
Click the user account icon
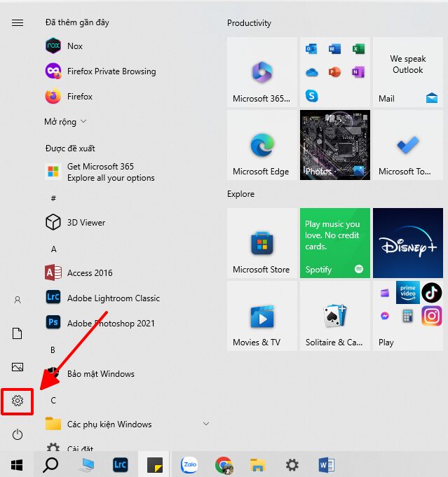[18, 300]
